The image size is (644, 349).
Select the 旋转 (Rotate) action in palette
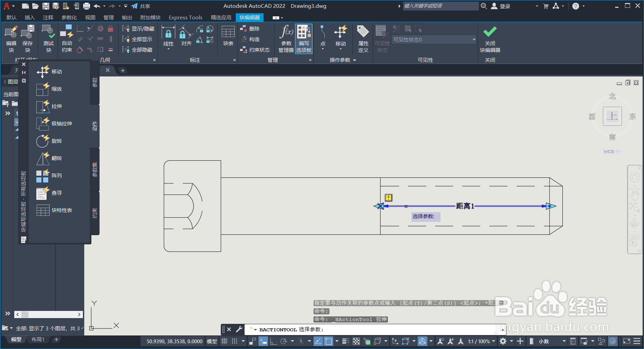point(50,141)
